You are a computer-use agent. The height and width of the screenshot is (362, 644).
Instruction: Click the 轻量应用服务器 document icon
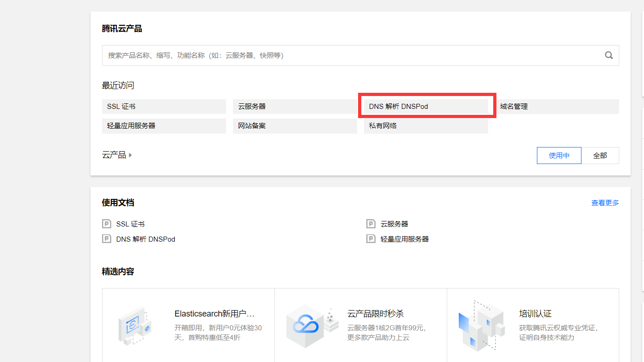[371, 239]
